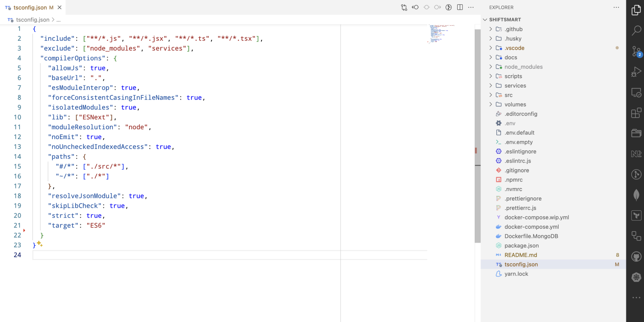Click Open Changes compare icon in editor toolbar

(x=404, y=7)
